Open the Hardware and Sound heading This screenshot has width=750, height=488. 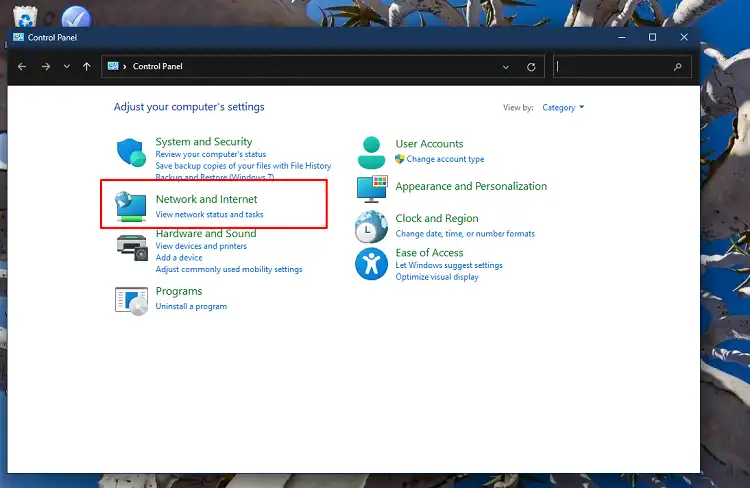click(206, 233)
